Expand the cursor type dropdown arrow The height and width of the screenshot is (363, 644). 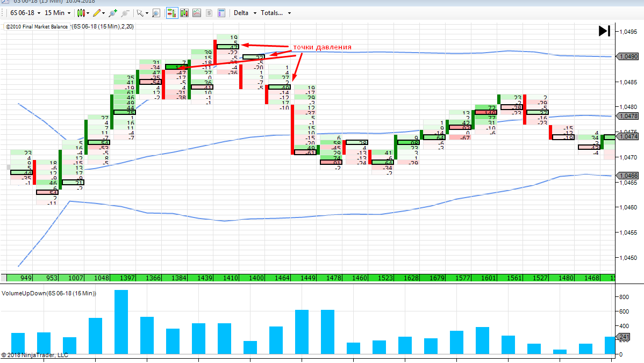(x=147, y=13)
